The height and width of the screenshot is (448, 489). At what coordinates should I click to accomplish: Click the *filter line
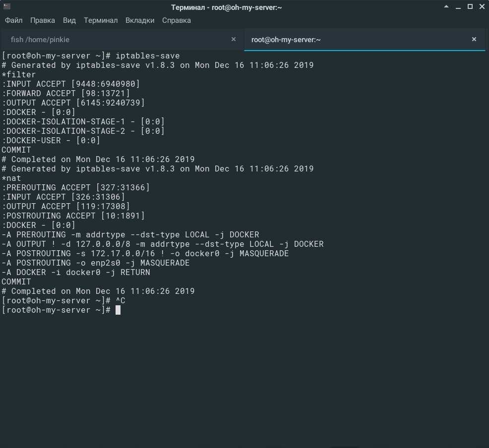(19, 75)
